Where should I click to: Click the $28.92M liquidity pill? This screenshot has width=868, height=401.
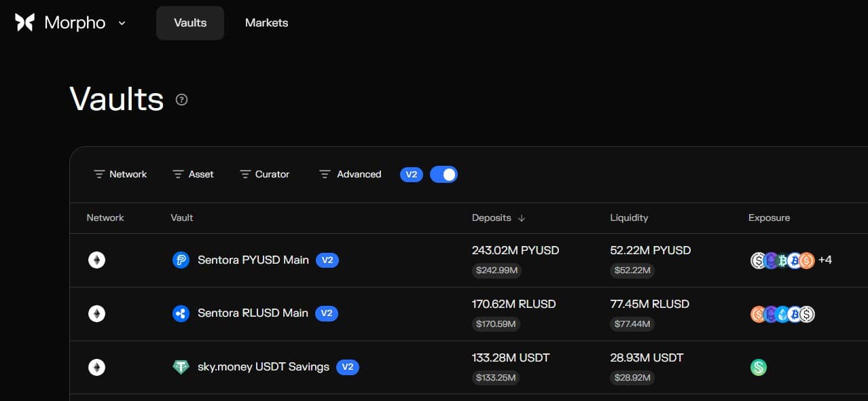(632, 377)
